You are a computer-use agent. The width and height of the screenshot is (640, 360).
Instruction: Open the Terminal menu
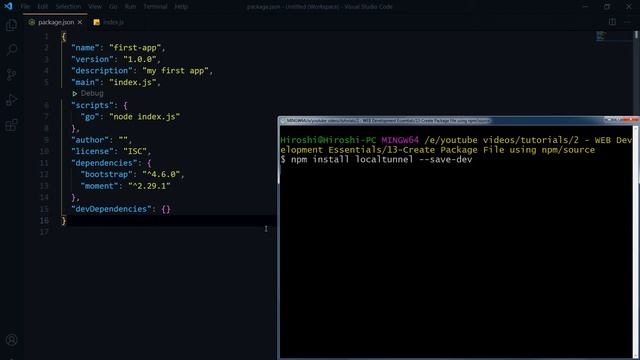point(155,7)
